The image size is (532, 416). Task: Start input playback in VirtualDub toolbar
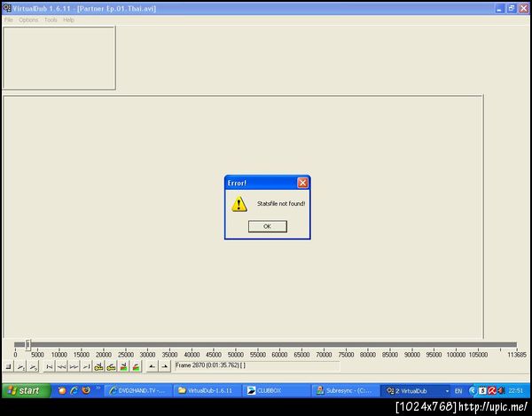pyautogui.click(x=21, y=366)
